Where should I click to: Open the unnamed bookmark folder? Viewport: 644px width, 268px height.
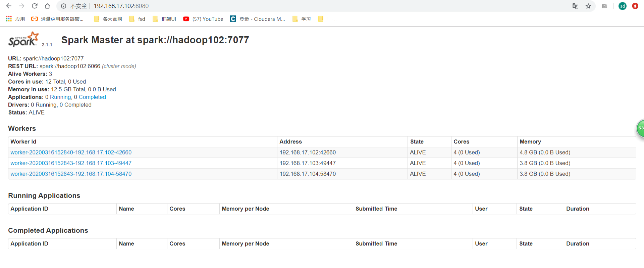point(321,19)
